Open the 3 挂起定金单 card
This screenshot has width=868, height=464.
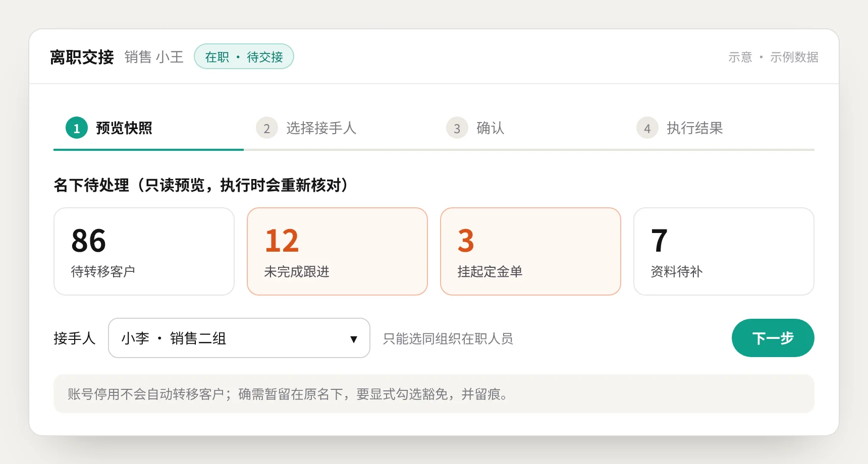click(x=530, y=251)
